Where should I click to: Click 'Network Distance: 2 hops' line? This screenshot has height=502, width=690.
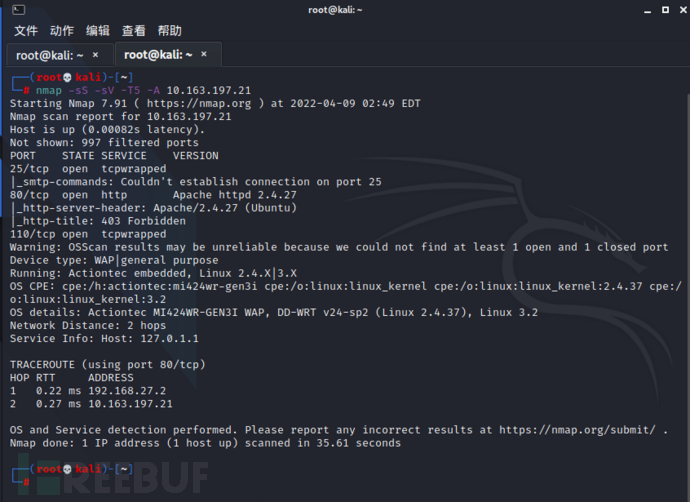tap(88, 326)
